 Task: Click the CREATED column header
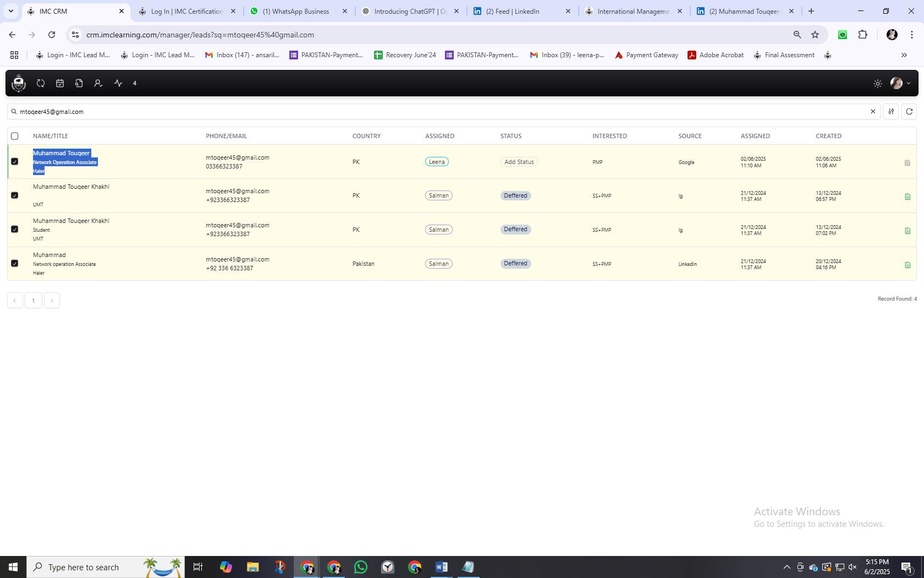point(829,136)
